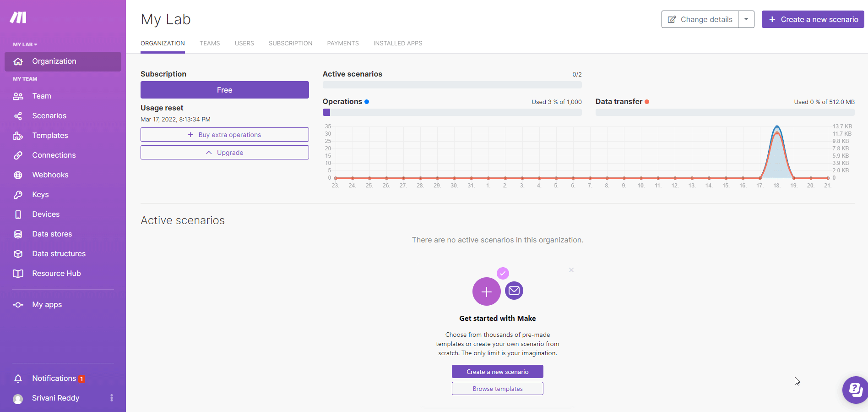The height and width of the screenshot is (412, 868).
Task: Click the Browse templates button
Action: click(x=498, y=389)
